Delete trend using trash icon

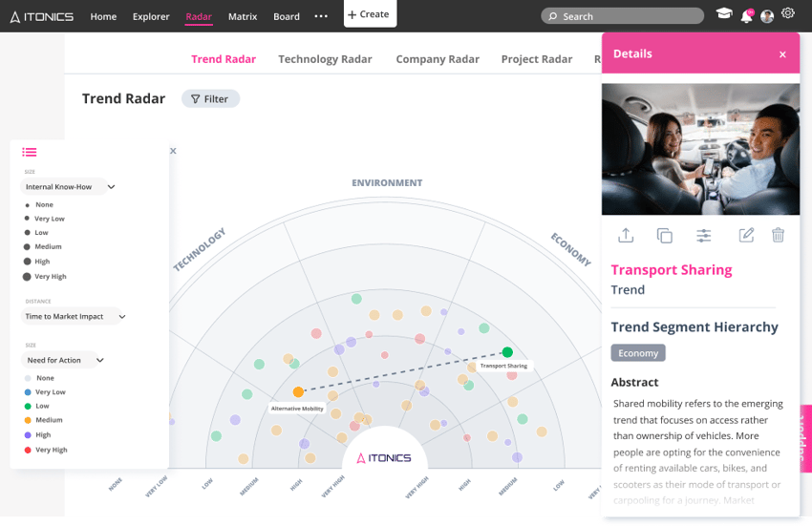778,235
